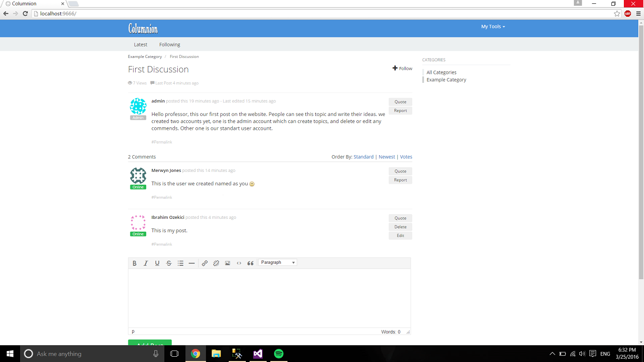Insert a horizontal line in the editor
644x362 pixels.
coord(192,263)
